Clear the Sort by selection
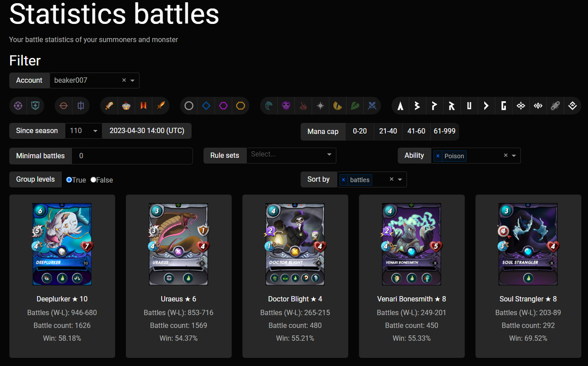The width and height of the screenshot is (588, 366). point(391,179)
